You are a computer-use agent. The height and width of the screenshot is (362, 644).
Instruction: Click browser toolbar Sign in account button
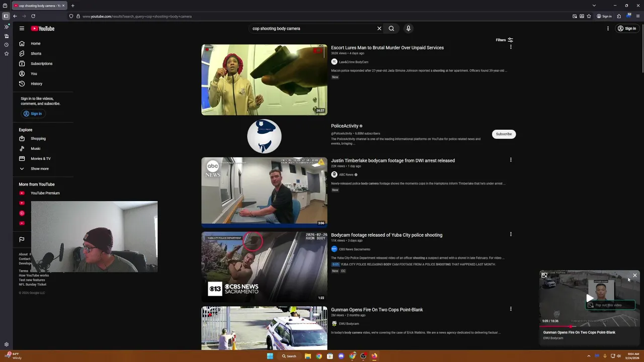pyautogui.click(x=604, y=16)
